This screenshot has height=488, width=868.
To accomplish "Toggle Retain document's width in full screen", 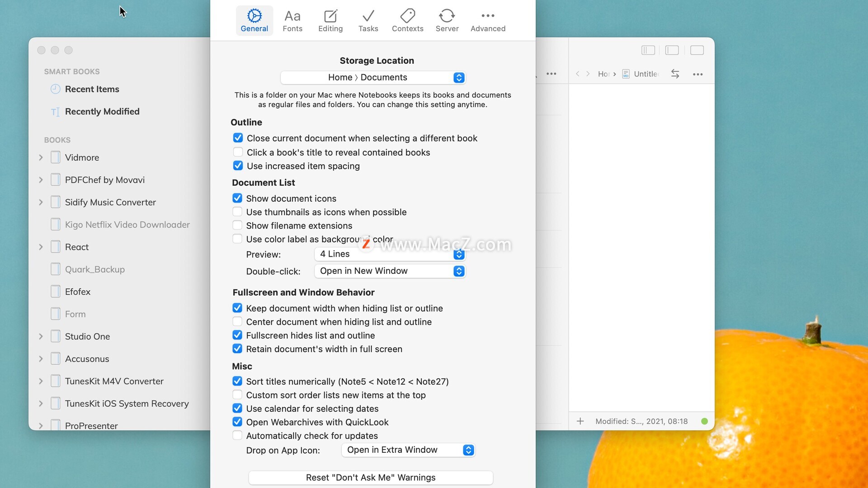I will pyautogui.click(x=237, y=348).
